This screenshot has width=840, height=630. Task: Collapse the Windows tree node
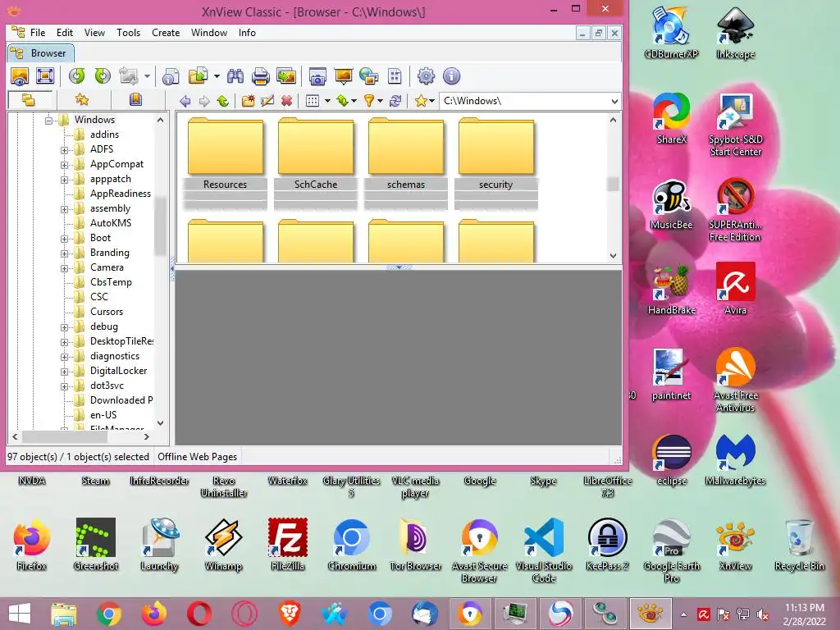tap(48, 120)
